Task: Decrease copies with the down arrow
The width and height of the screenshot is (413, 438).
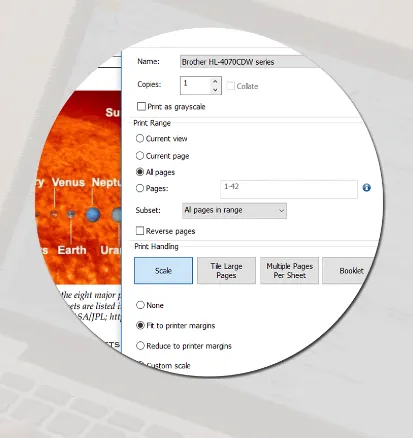Action: [215, 90]
